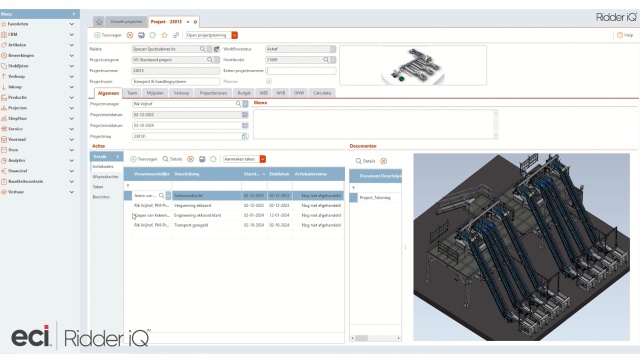The height and width of the screenshot is (360, 640).
Task: Refresh project using top circle icon
Action: (153, 36)
